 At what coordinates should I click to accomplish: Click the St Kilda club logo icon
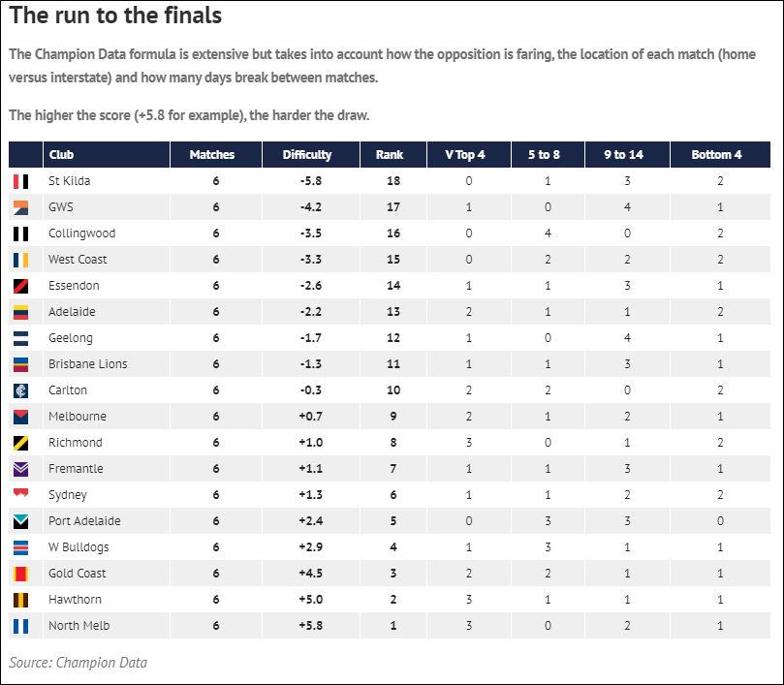point(21,181)
